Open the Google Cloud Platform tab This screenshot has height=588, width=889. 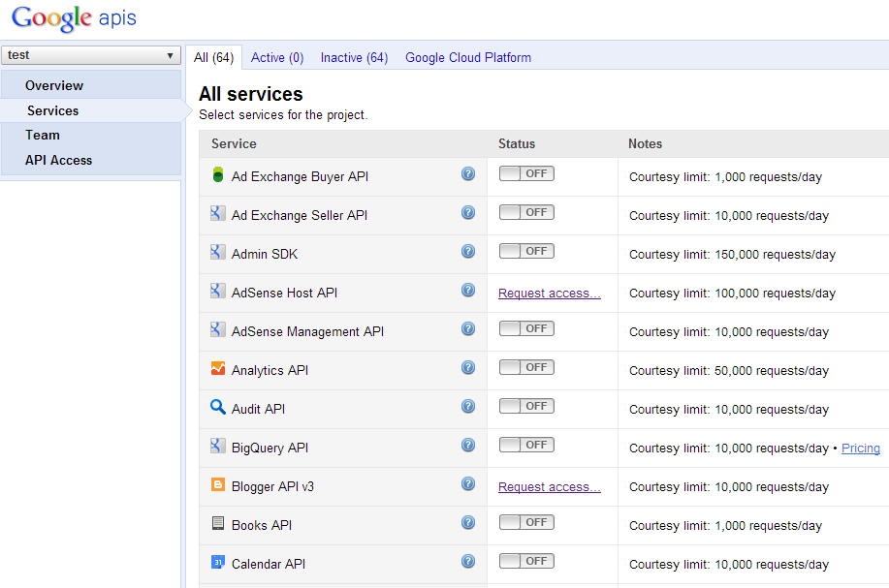(468, 57)
